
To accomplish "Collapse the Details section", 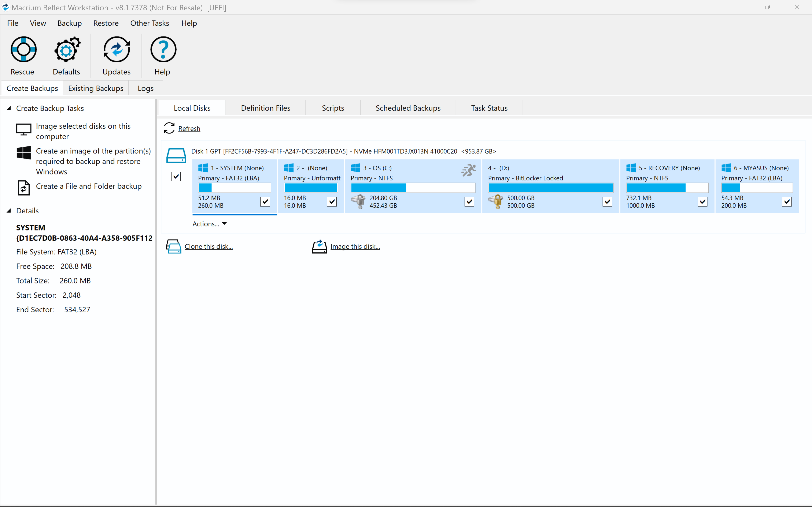I will click(x=9, y=211).
